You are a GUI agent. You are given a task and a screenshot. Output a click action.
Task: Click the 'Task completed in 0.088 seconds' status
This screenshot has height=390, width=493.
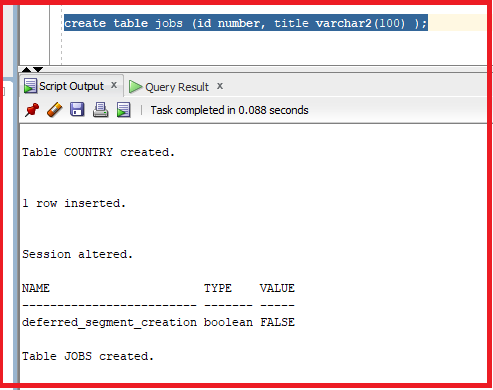(x=230, y=110)
